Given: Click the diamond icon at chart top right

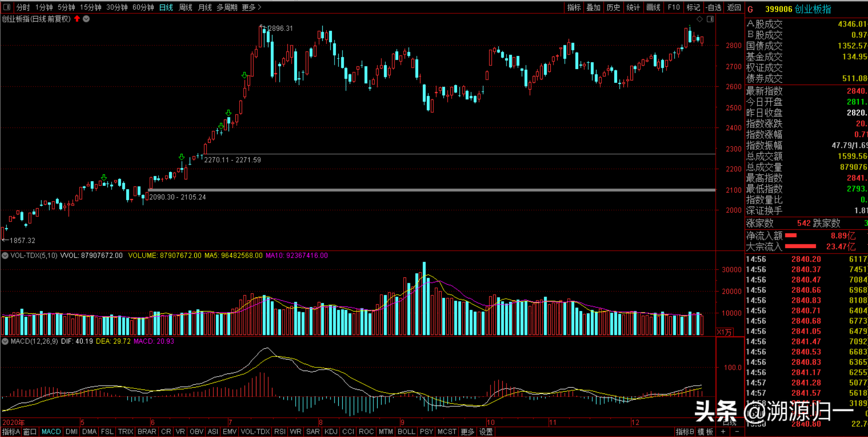Looking at the screenshot, I should pos(699,19).
